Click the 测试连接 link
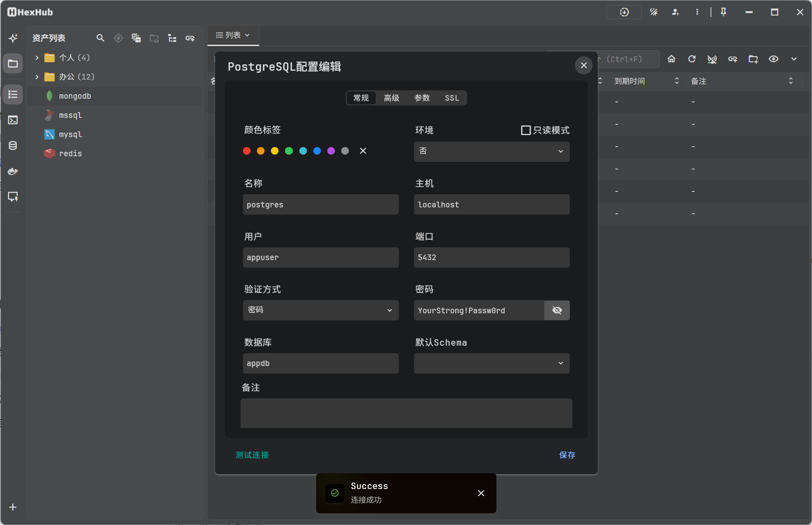 pyautogui.click(x=252, y=455)
